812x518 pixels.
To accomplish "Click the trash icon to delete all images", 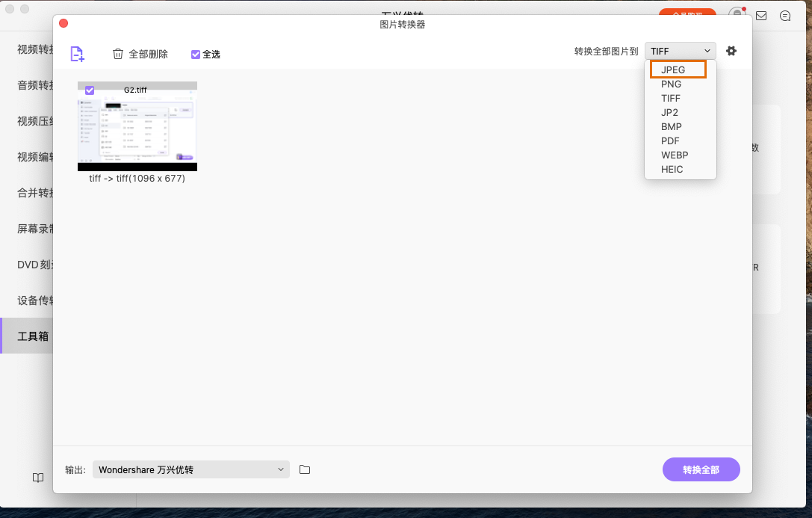I will coord(118,54).
